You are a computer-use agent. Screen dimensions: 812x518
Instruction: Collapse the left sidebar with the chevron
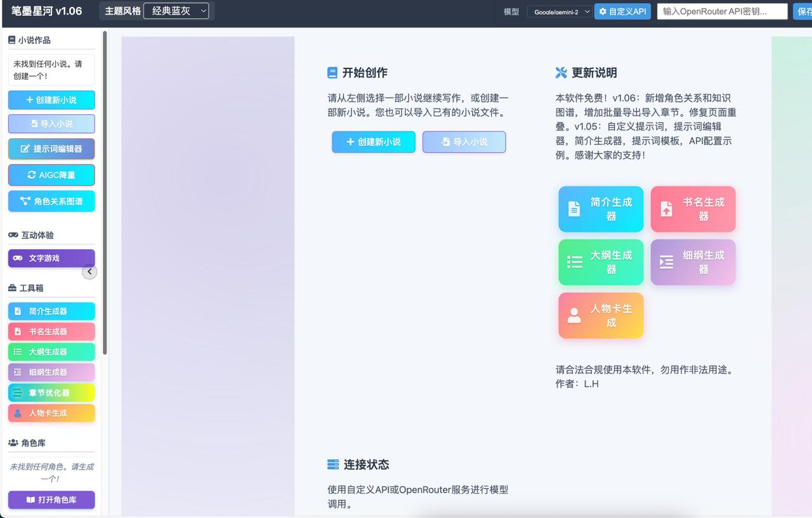click(89, 271)
